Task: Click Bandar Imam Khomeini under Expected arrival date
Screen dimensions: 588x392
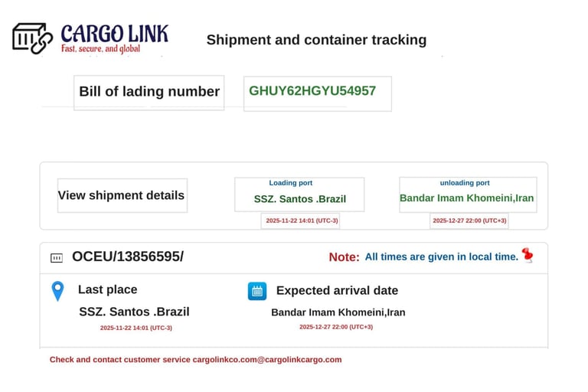Action: [x=338, y=312]
